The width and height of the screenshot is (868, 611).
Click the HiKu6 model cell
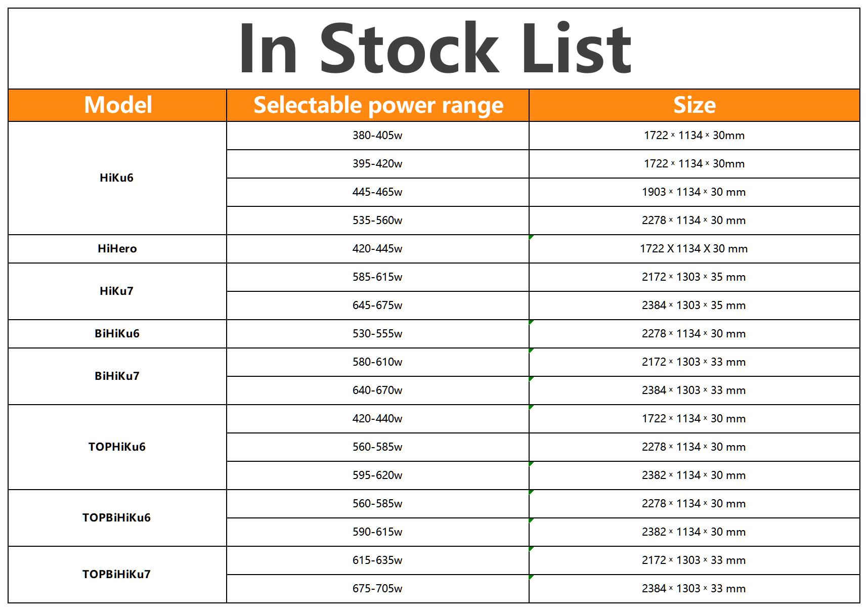tap(117, 178)
